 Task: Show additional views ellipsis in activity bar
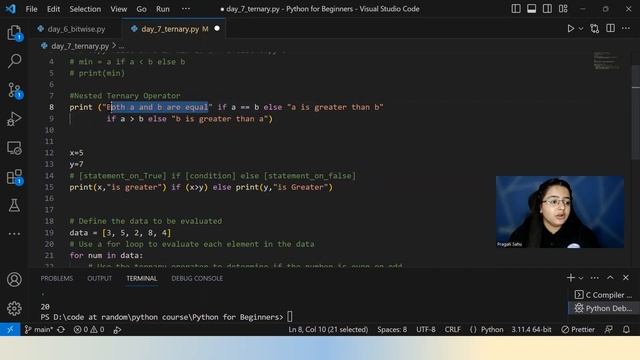pyautogui.click(x=14, y=234)
